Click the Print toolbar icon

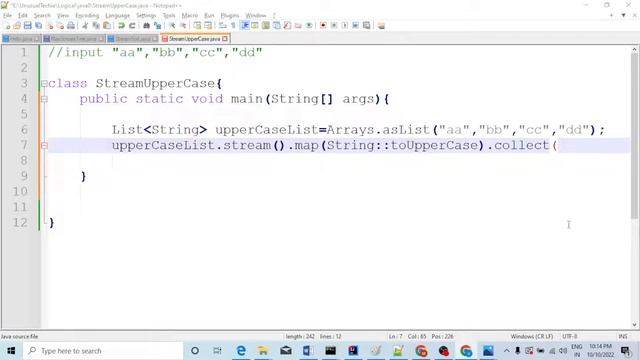(71, 25)
